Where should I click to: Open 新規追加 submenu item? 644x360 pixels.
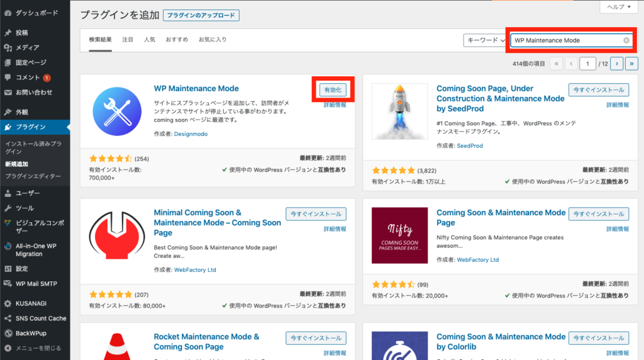pos(16,164)
